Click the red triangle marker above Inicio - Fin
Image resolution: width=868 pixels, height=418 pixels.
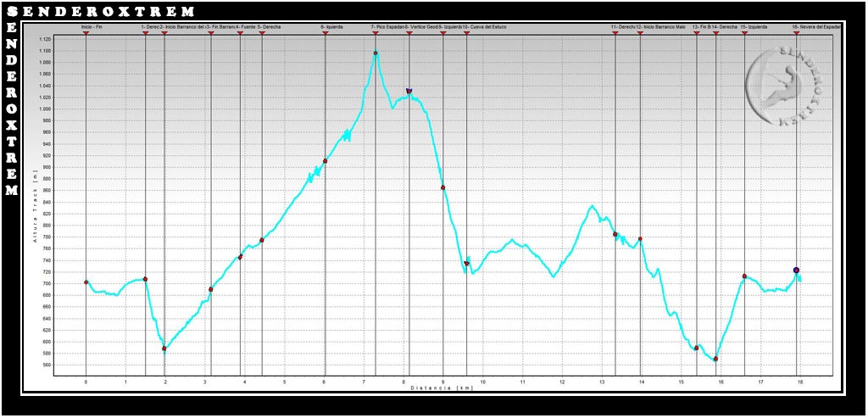86,33
